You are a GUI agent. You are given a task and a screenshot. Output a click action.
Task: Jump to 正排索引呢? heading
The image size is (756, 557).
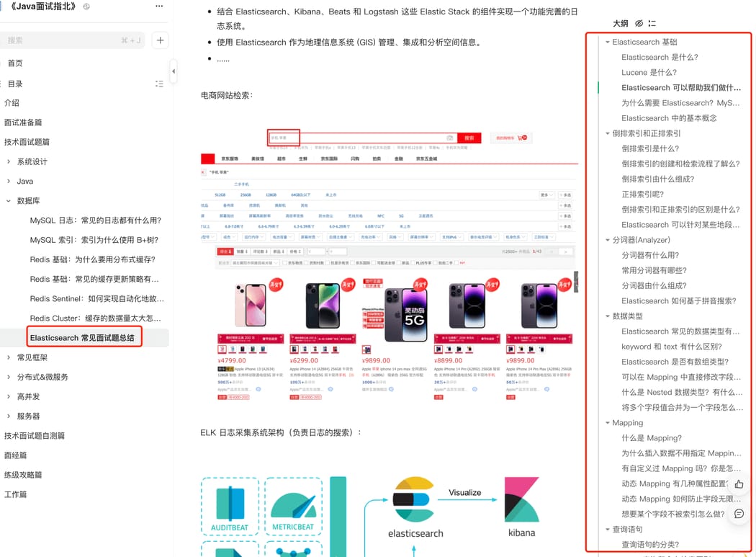pyautogui.click(x=642, y=195)
